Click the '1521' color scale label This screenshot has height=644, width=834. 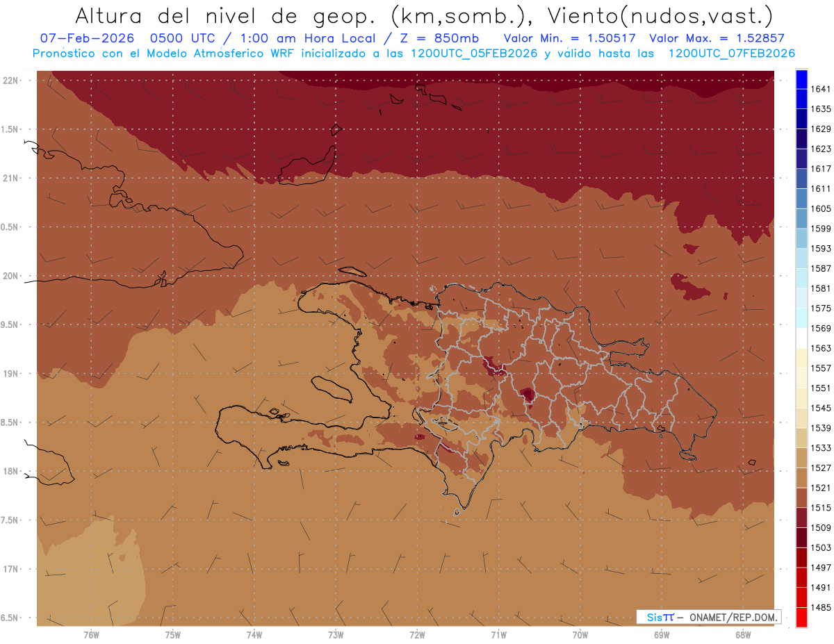(821, 488)
